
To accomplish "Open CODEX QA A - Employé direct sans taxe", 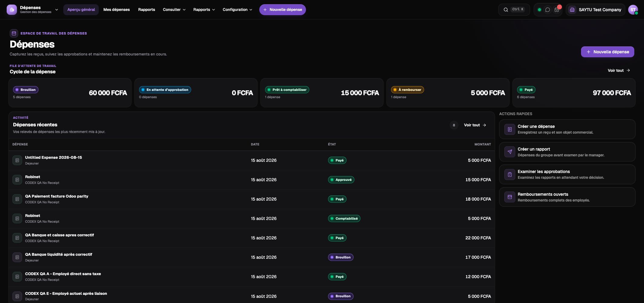I will (x=252, y=277).
